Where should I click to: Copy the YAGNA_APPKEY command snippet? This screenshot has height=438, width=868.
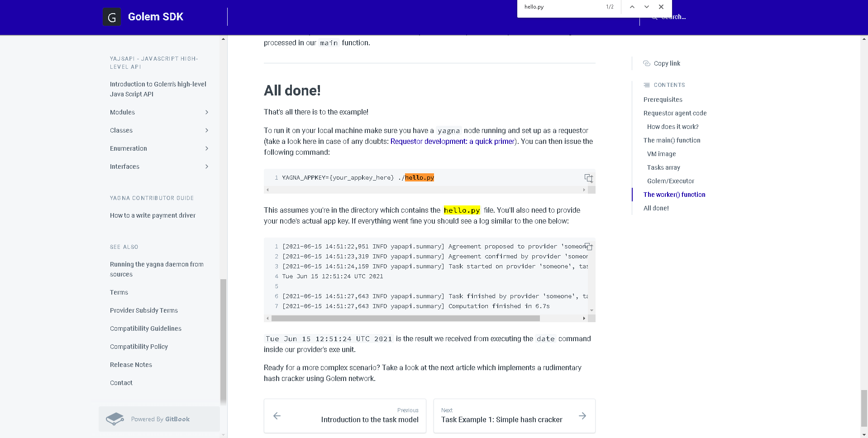pyautogui.click(x=588, y=178)
